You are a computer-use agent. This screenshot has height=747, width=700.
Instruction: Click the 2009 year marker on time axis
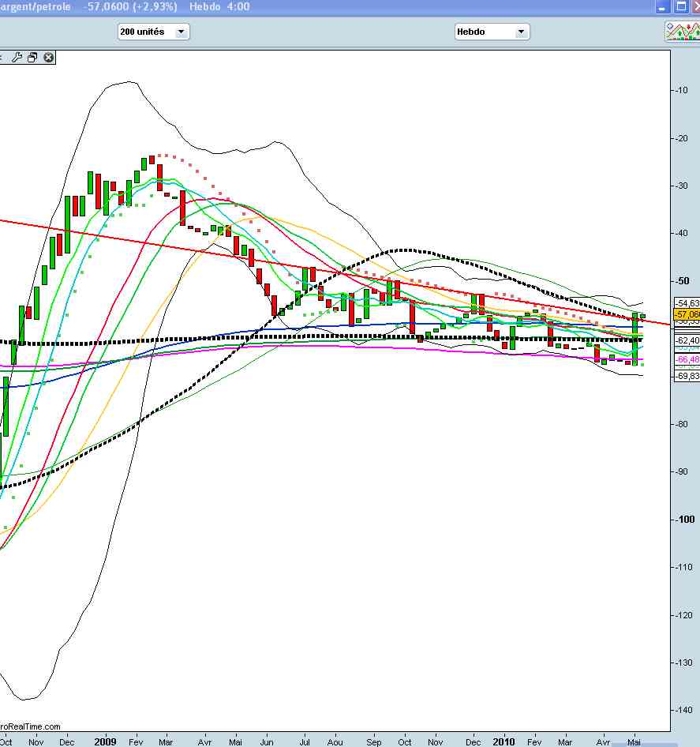tap(105, 742)
